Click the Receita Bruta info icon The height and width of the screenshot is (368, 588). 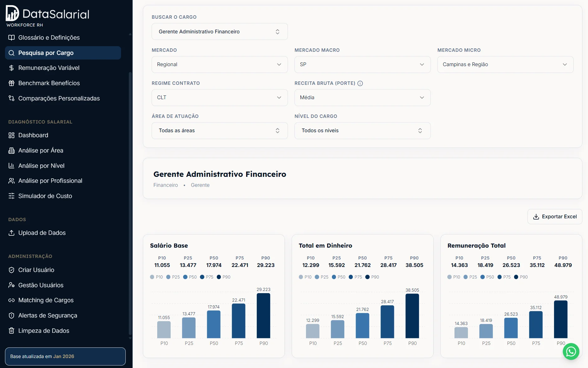(360, 83)
